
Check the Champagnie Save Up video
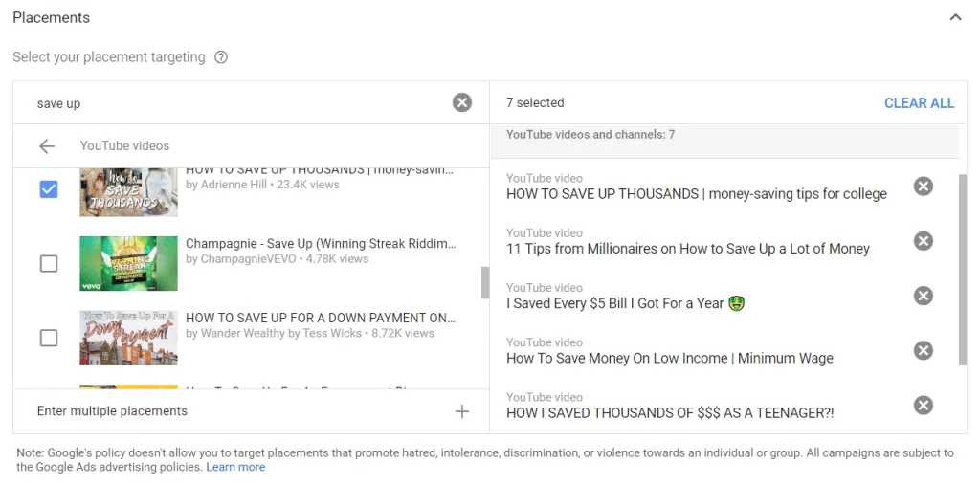(x=49, y=264)
